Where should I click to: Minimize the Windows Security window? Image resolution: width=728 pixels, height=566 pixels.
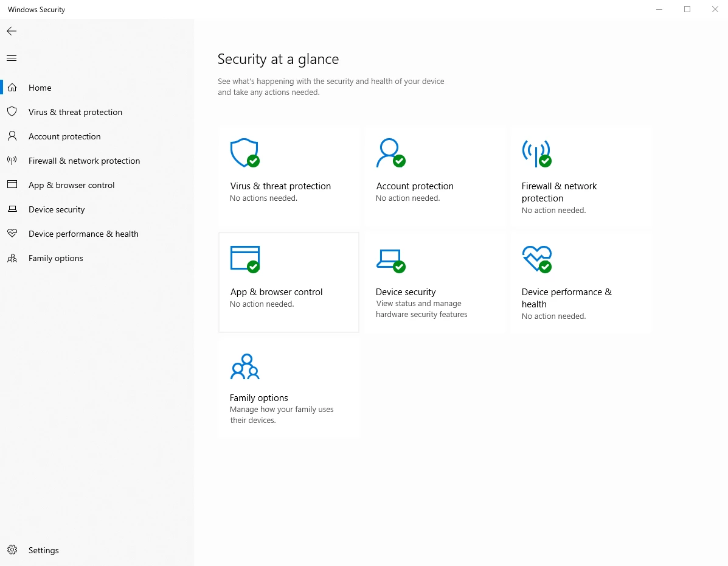click(659, 9)
